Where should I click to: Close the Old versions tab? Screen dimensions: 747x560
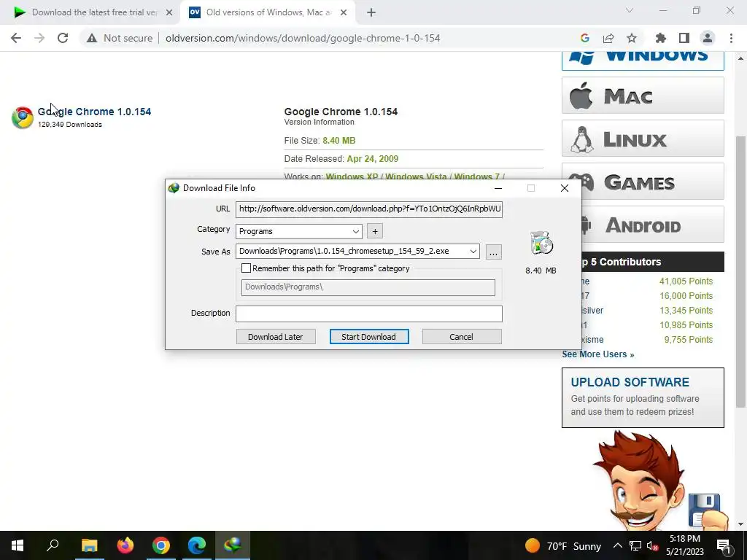coord(344,13)
